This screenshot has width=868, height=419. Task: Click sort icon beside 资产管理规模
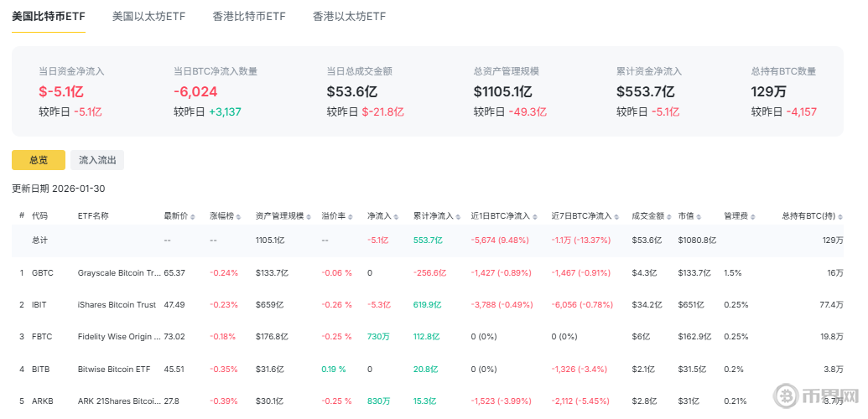308,216
